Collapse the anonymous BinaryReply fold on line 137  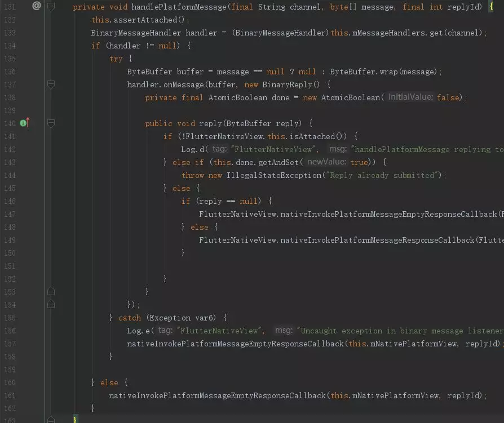pyautogui.click(x=51, y=84)
